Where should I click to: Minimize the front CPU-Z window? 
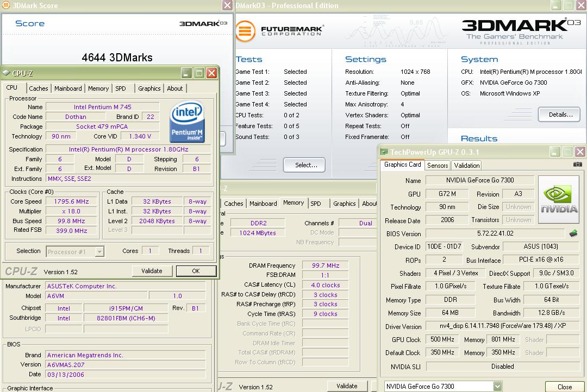[x=187, y=73]
